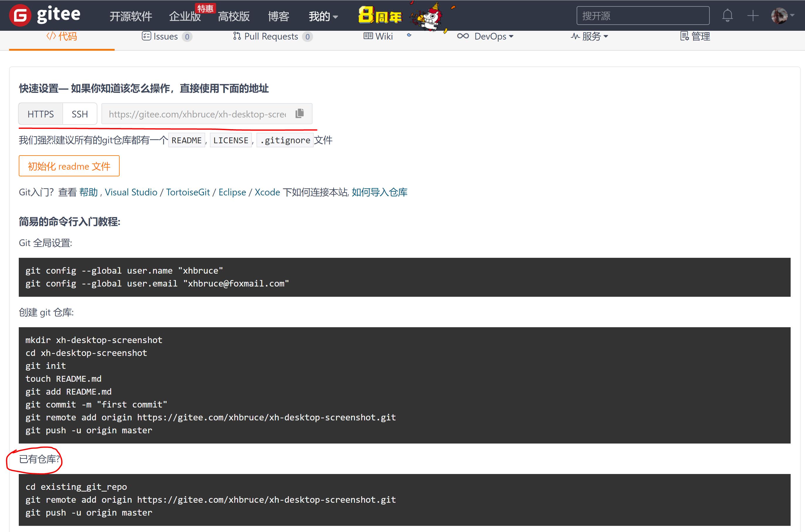Click the 8周年 anniversary banner

coord(380,16)
